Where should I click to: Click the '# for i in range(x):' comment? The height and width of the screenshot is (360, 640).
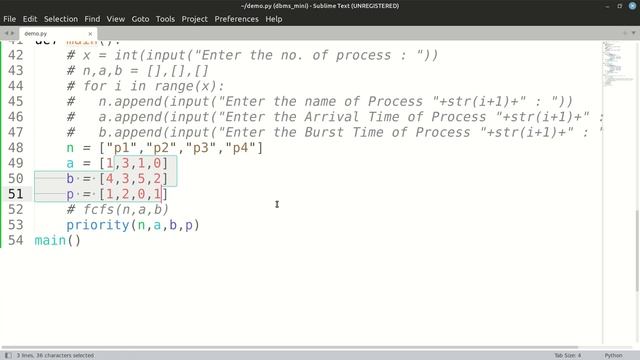tap(146, 86)
